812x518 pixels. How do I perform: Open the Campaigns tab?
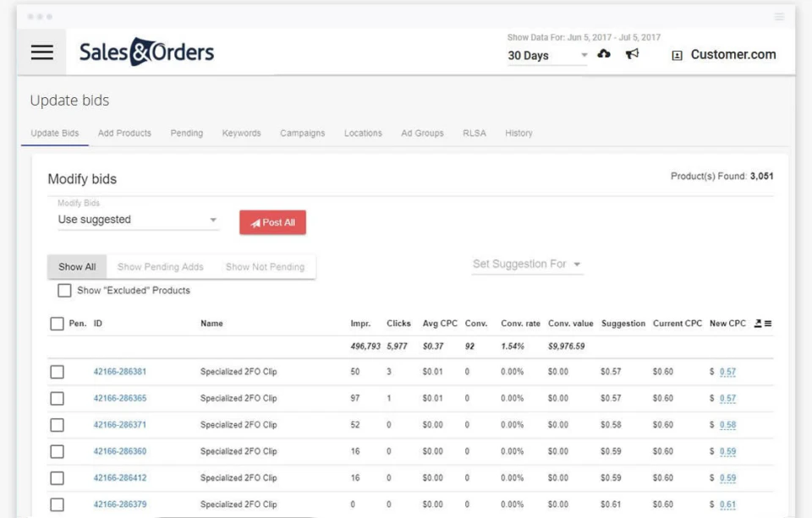coord(302,133)
